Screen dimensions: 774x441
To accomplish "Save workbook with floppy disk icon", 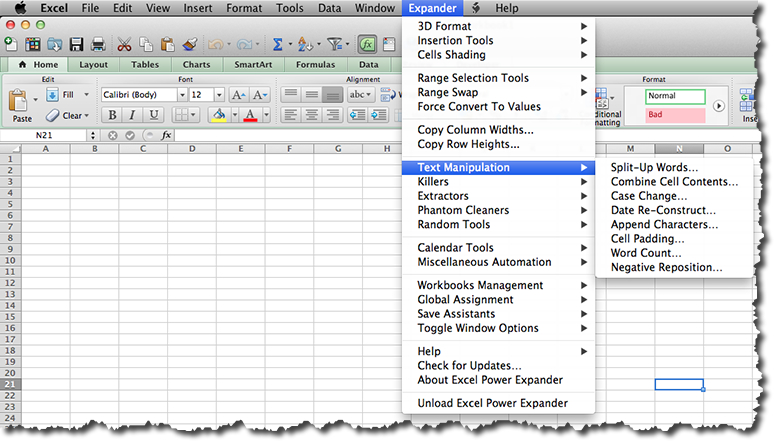I will coord(77,44).
